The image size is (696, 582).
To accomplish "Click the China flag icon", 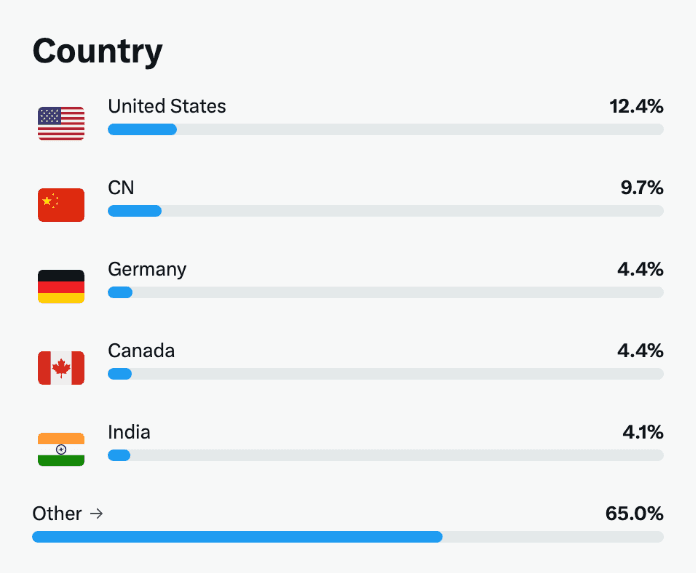I will (x=61, y=204).
